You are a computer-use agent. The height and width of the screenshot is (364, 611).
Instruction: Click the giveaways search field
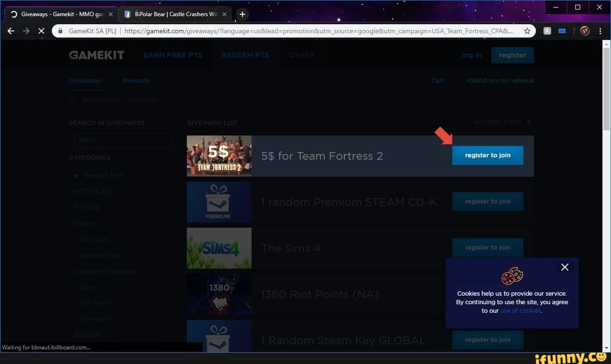[123, 140]
